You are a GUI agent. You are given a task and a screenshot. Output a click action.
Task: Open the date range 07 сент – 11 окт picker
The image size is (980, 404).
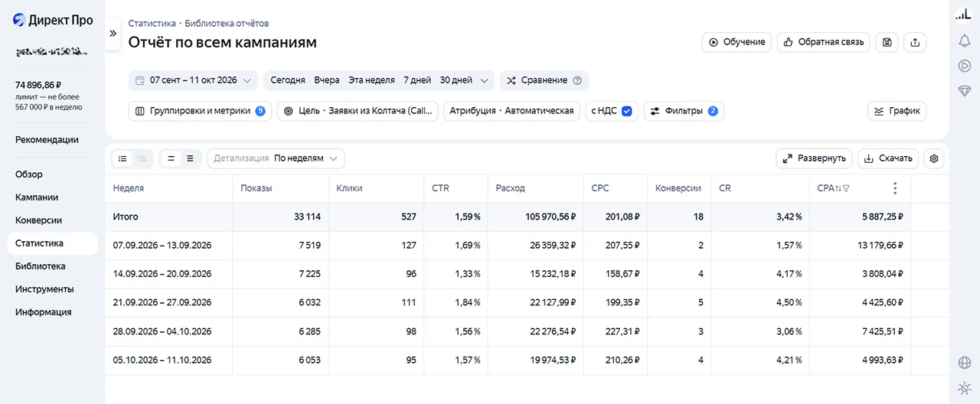pos(194,80)
